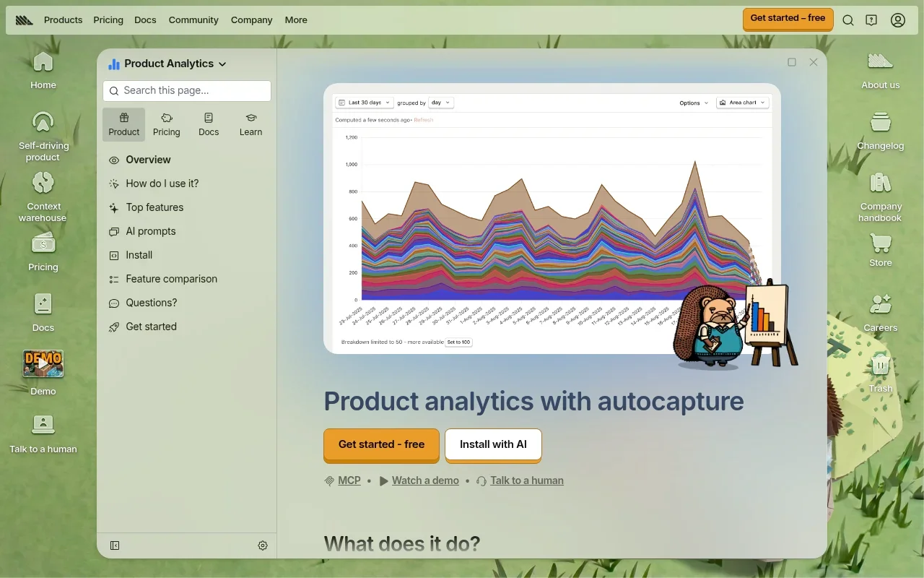Open the Changelog desktop icon

881,131
